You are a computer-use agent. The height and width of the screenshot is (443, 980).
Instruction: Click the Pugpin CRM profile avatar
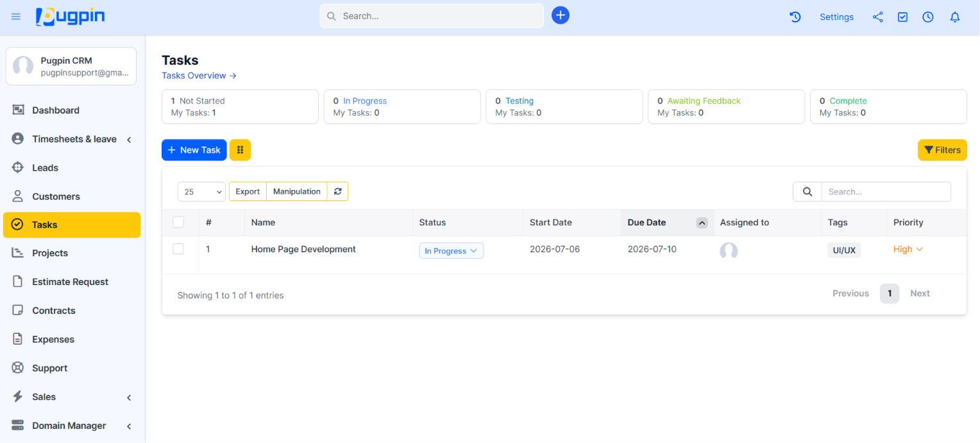23,66
